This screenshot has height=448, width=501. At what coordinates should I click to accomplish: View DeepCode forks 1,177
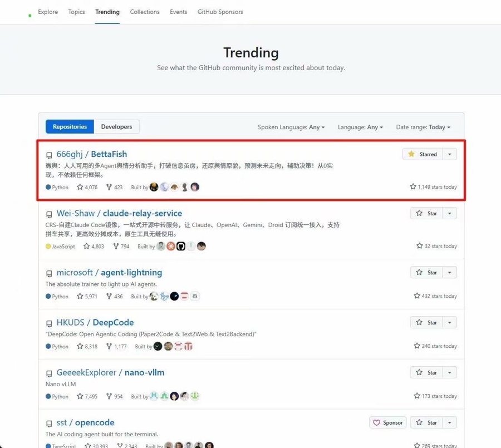tap(116, 346)
